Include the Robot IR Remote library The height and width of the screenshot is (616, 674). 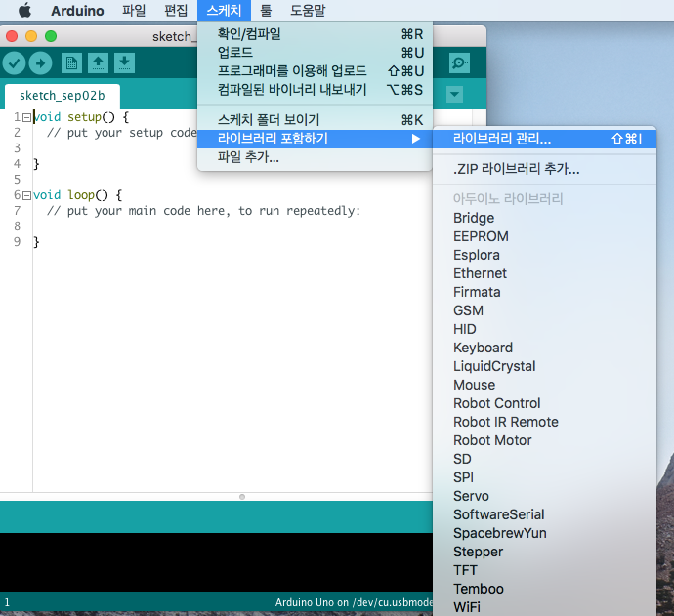coord(544,422)
